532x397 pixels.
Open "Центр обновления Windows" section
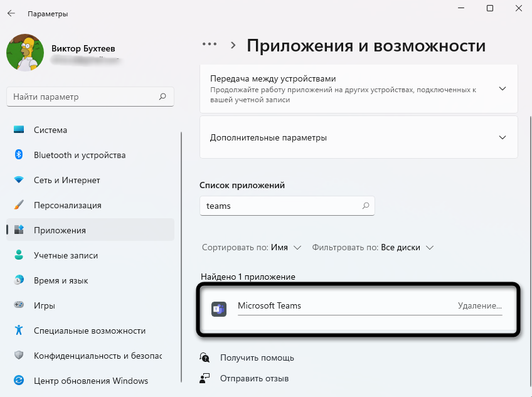click(x=90, y=381)
